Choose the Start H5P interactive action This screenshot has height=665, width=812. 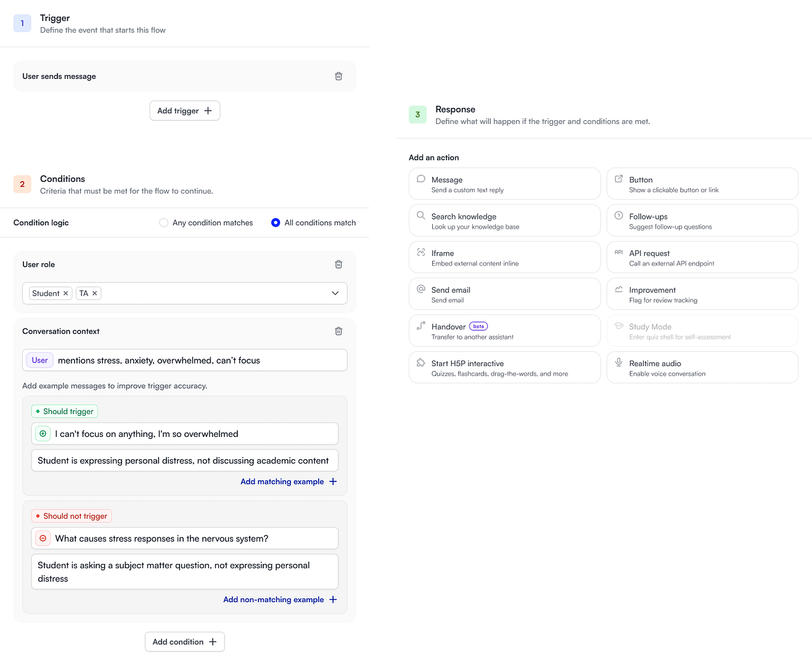pos(505,367)
